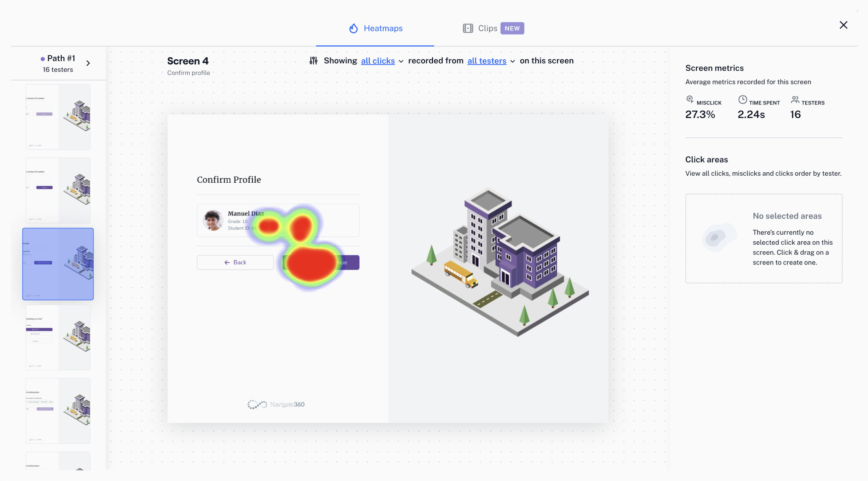The height and width of the screenshot is (481, 868).
Task: Open the filter sliders icon beside Showing
Action: click(x=313, y=61)
